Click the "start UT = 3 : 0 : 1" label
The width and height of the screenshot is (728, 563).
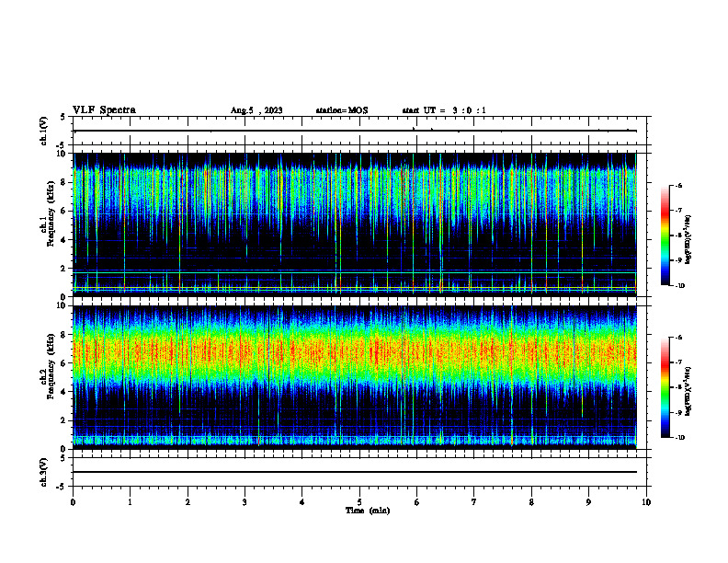[444, 110]
